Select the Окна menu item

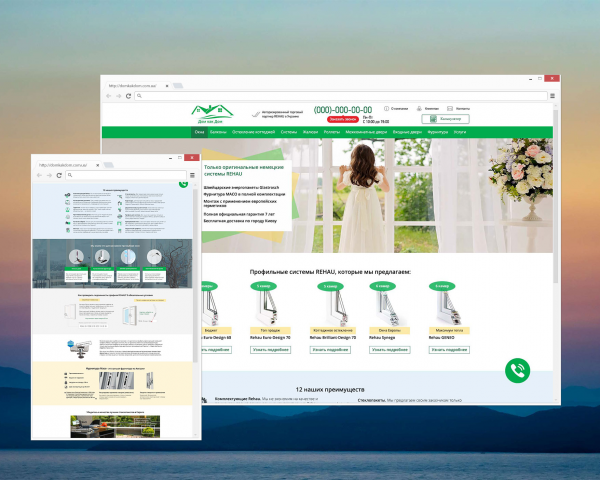199,132
